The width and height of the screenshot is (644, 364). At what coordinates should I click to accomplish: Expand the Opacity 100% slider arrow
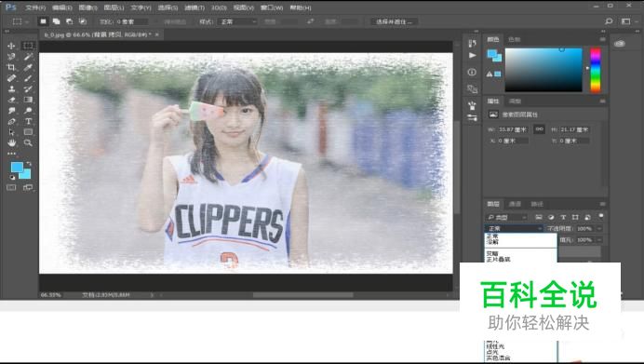(599, 228)
